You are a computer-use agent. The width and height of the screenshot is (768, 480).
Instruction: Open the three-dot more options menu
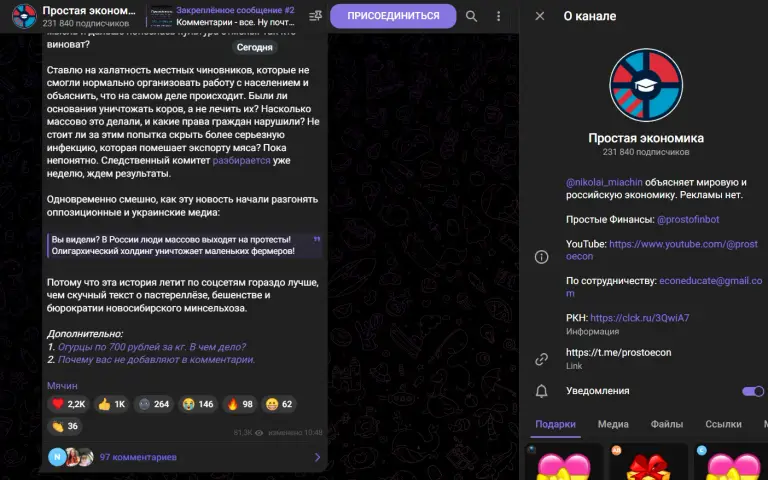[x=499, y=16]
